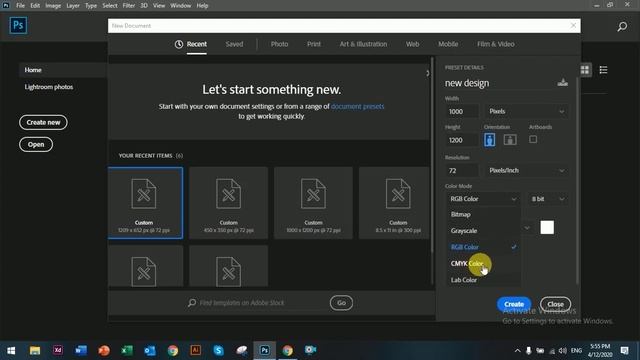Click Create new button
This screenshot has width=640, height=360.
[43, 122]
